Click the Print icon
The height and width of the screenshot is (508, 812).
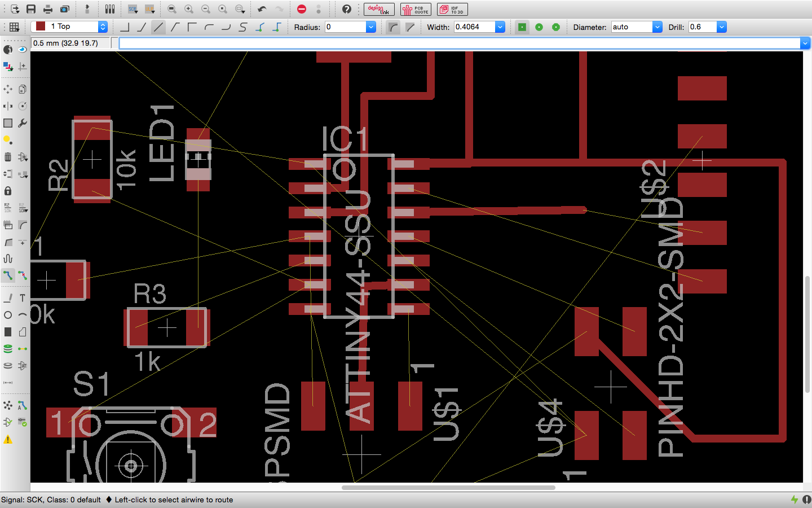[x=48, y=9]
